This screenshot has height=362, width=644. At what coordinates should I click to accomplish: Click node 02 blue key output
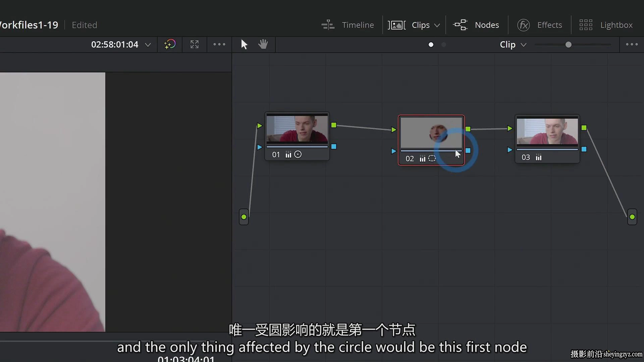tap(468, 150)
